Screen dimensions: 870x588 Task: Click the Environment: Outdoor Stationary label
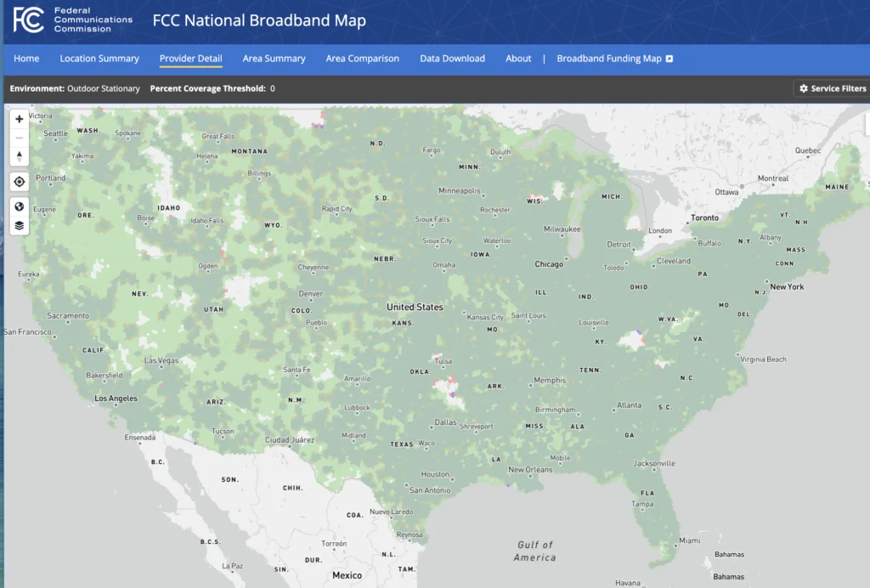pos(75,88)
